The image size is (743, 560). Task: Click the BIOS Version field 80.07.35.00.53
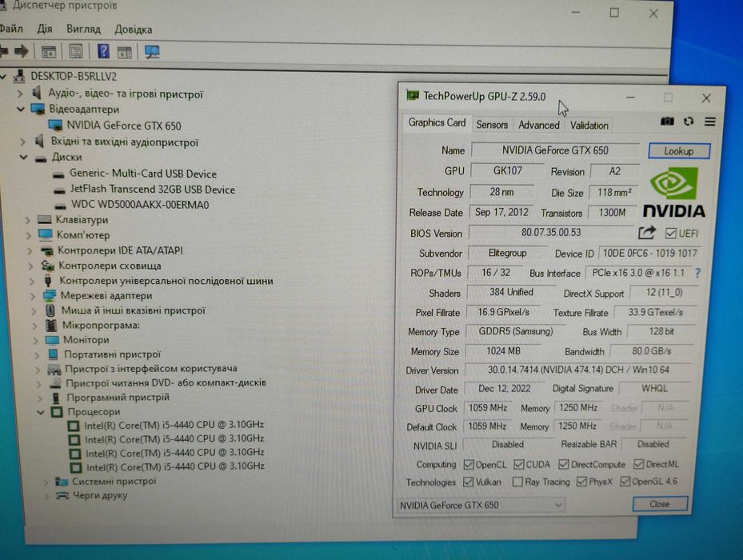pyautogui.click(x=551, y=232)
